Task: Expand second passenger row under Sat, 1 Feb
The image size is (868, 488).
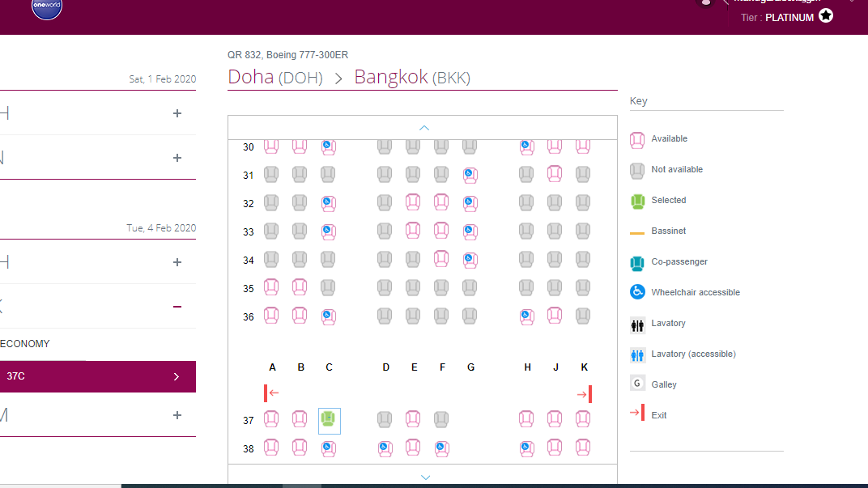Action: click(x=177, y=158)
